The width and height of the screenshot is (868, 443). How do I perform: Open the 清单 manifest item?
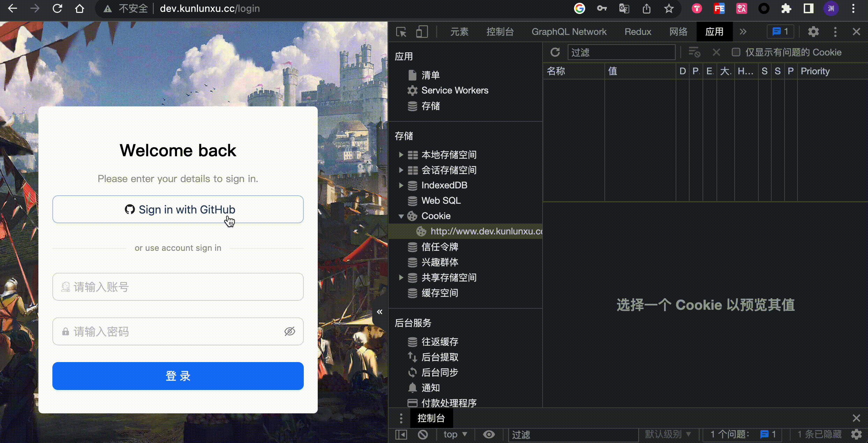click(430, 75)
